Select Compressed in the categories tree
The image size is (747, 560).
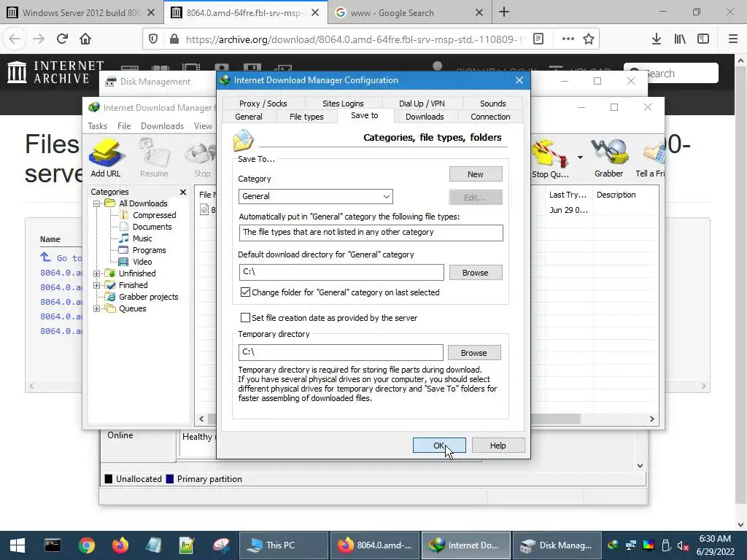pos(154,215)
